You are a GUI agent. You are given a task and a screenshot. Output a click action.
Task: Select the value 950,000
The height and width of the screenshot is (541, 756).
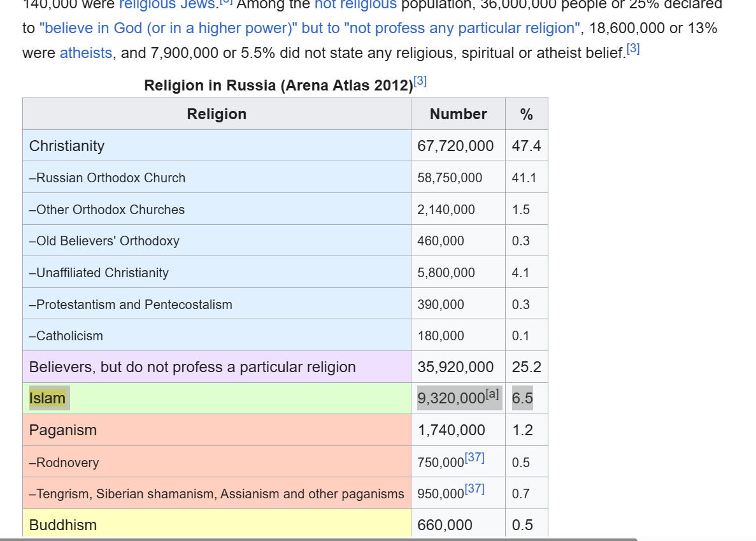click(x=441, y=494)
